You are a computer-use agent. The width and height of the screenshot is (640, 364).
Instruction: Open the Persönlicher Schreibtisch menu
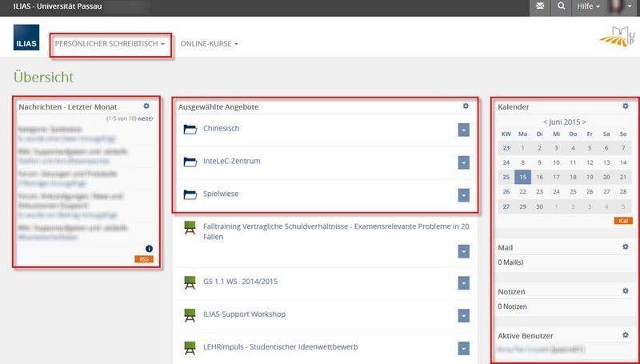click(x=110, y=43)
